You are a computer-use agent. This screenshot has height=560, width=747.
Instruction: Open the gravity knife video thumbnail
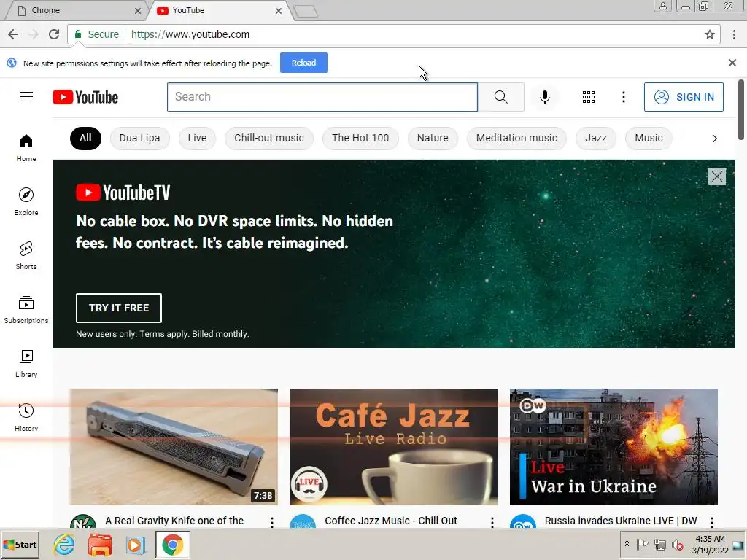click(x=174, y=447)
